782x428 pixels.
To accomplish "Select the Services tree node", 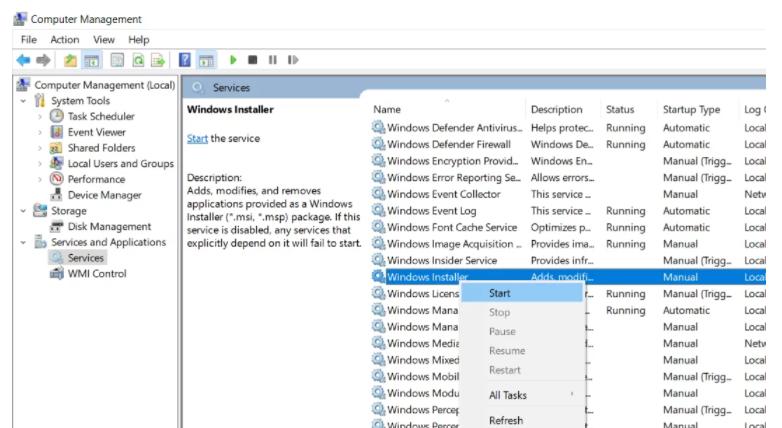I will tap(86, 258).
